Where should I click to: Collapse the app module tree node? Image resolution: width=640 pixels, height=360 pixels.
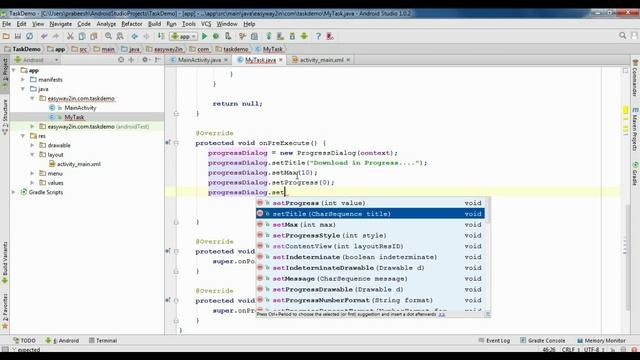(14, 70)
